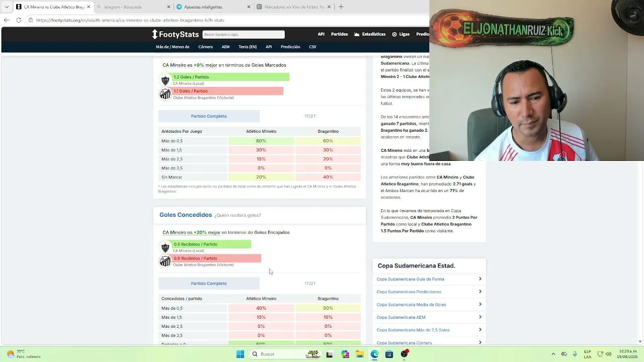The image size is (644, 362).
Task: Click the taskbar Buscar search box
Action: [286, 354]
